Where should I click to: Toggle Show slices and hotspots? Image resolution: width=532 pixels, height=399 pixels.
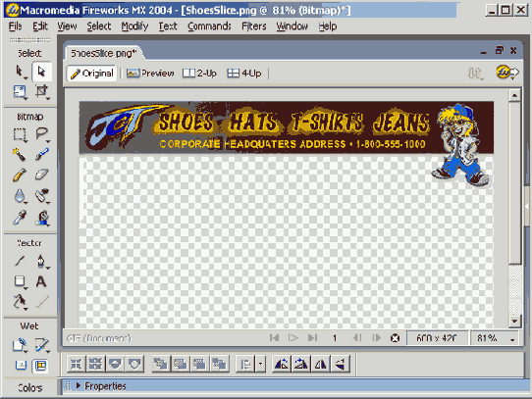point(40,366)
